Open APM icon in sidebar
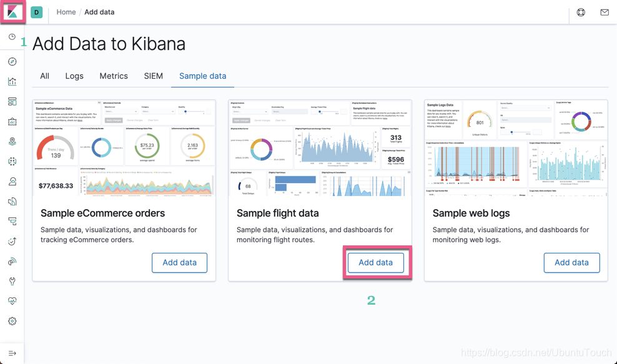The height and width of the screenshot is (364, 617). [x=12, y=221]
